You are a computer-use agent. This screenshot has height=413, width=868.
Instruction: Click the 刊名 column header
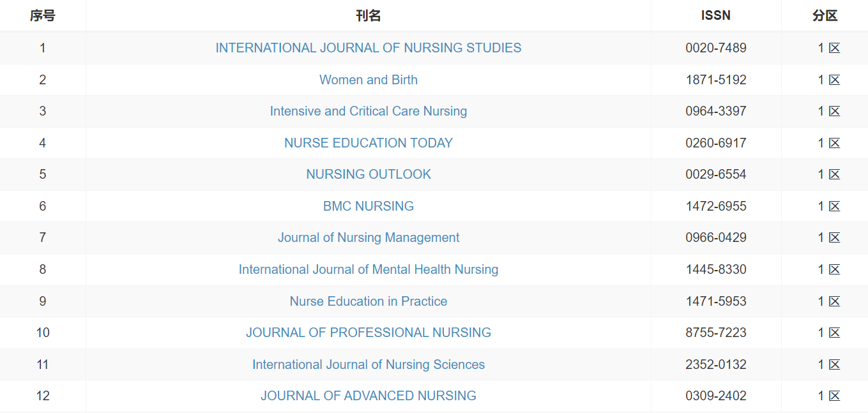click(x=369, y=16)
